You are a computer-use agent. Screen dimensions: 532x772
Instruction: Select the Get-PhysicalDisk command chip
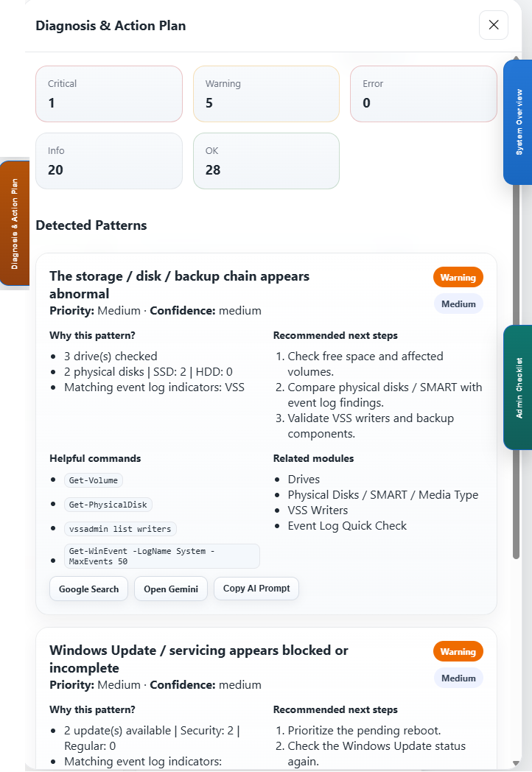tap(108, 505)
